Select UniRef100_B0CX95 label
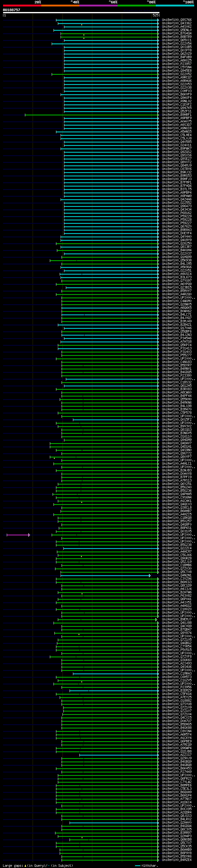 coord(177,809)
